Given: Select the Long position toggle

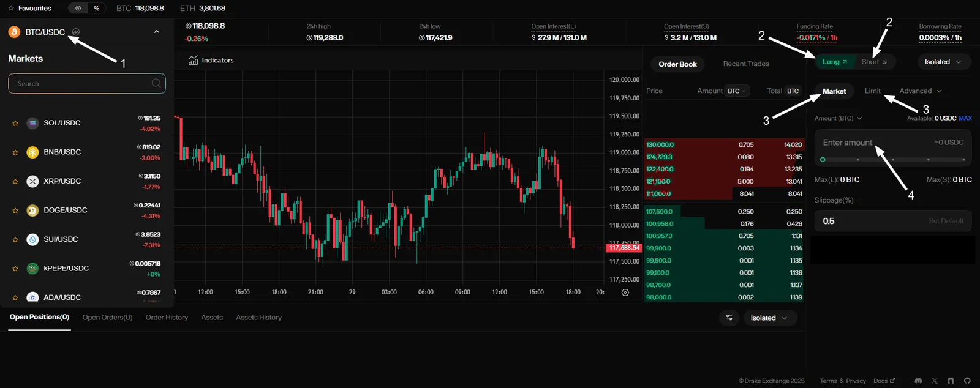Looking at the screenshot, I should (x=834, y=62).
